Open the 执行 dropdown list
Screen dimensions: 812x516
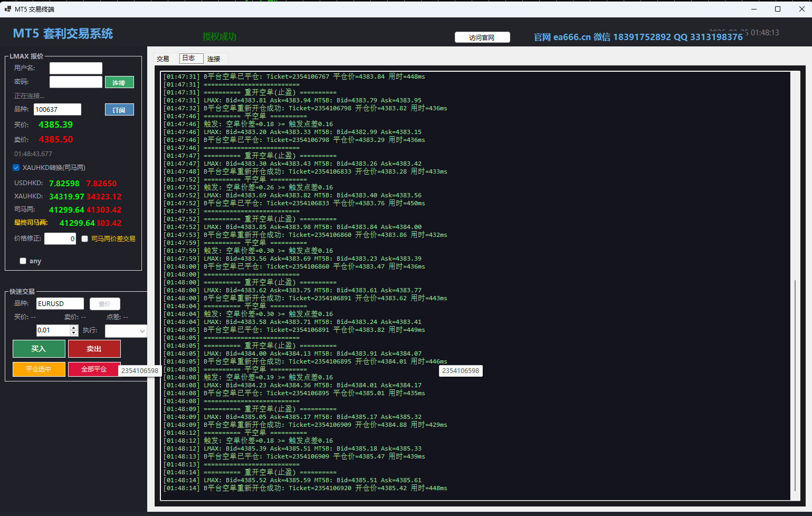click(126, 331)
